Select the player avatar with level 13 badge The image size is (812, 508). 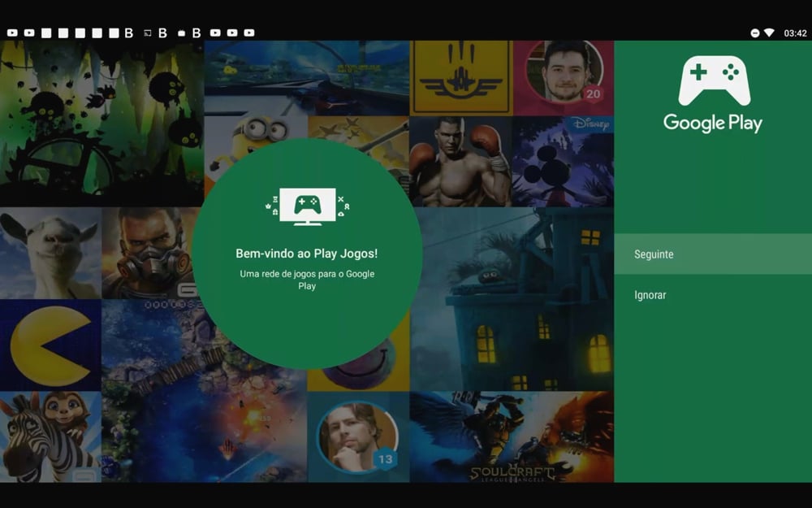pos(357,437)
